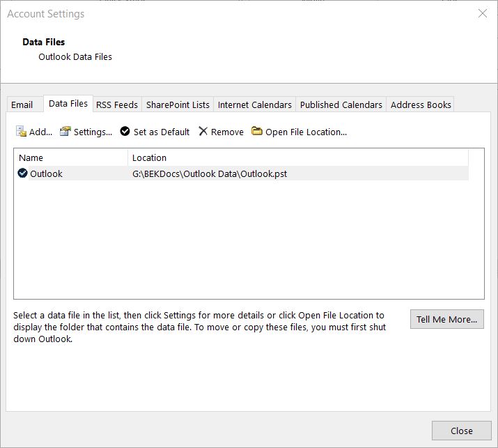498x448 pixels.
Task: Click the Add data file icon
Action: pos(21,132)
